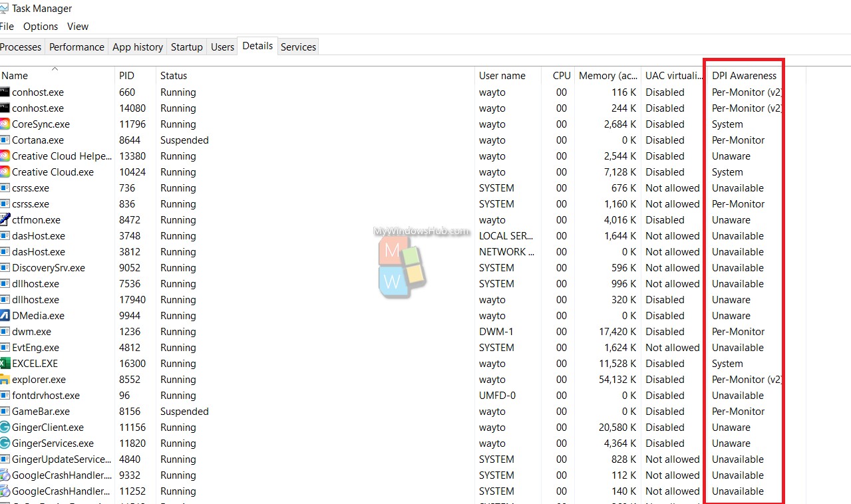Click Suspended status of GameBar.exe
Image resolution: width=851 pixels, height=504 pixels.
tap(184, 412)
